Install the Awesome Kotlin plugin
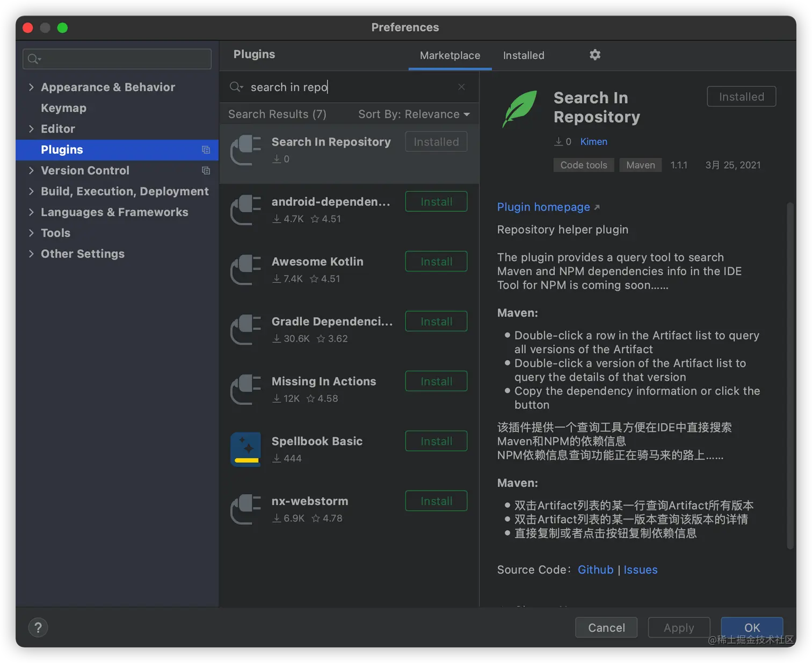Screen dimensions: 812x663 tap(436, 262)
